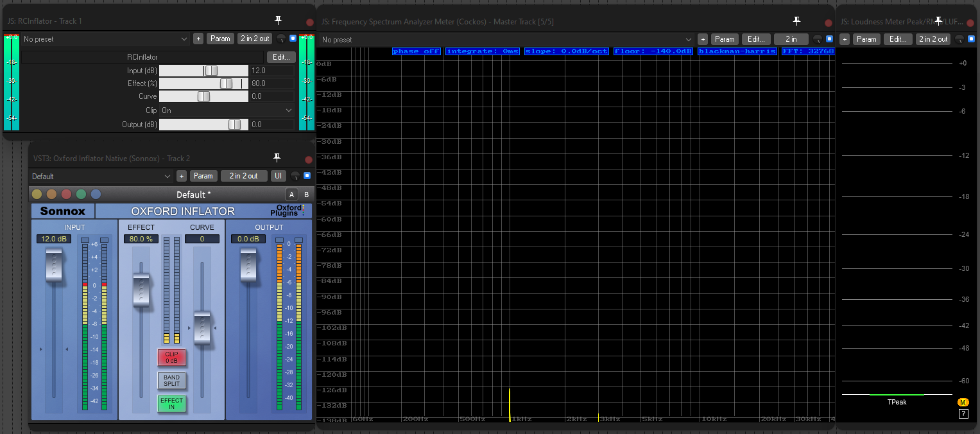Click the wet/dry mix knob in Oxford Inflator window
Image resolution: width=980 pixels, height=434 pixels.
pyautogui.click(x=295, y=176)
